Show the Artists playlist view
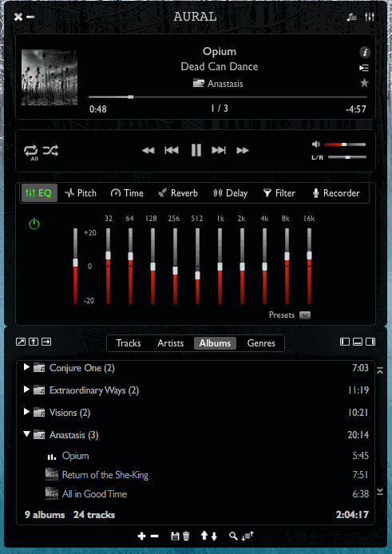The height and width of the screenshot is (554, 392). 170,343
